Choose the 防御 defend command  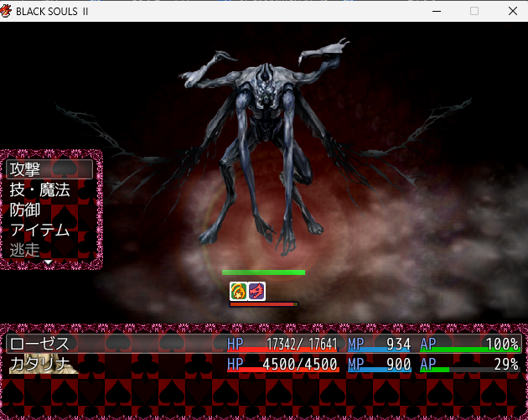coord(24,210)
